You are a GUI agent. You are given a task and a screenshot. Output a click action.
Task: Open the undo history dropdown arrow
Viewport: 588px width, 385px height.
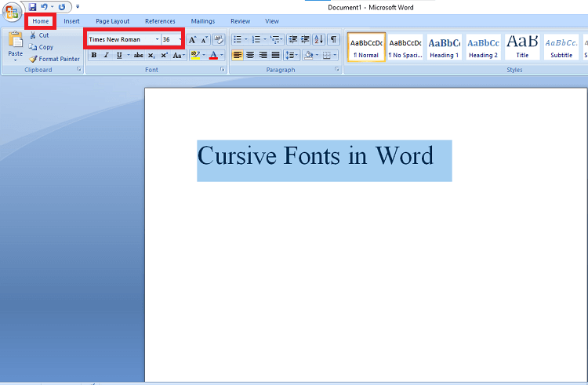click(52, 7)
